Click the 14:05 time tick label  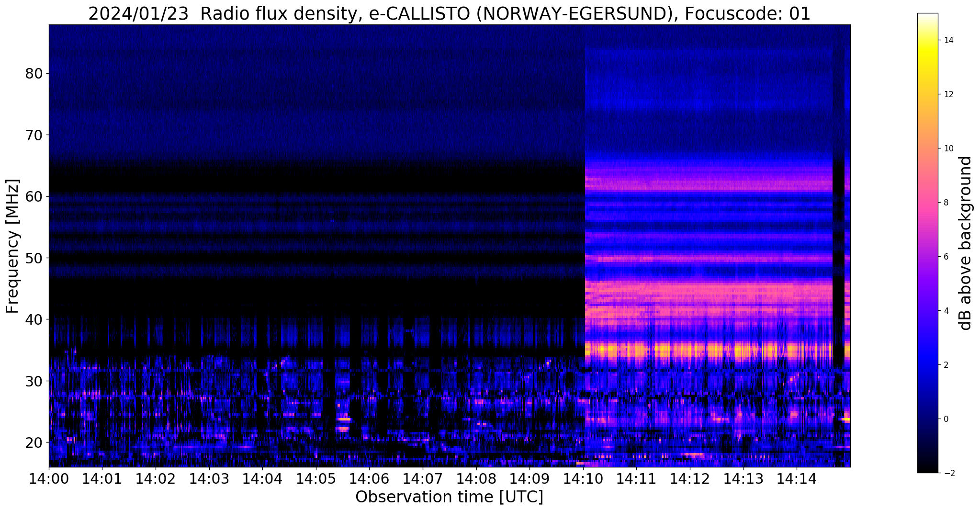point(316,478)
